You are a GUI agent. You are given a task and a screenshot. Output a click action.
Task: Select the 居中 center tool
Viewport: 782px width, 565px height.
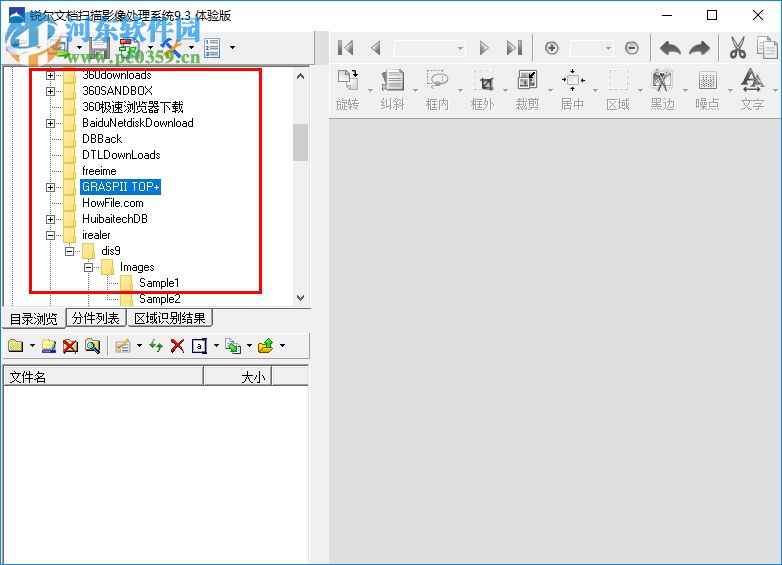point(572,90)
